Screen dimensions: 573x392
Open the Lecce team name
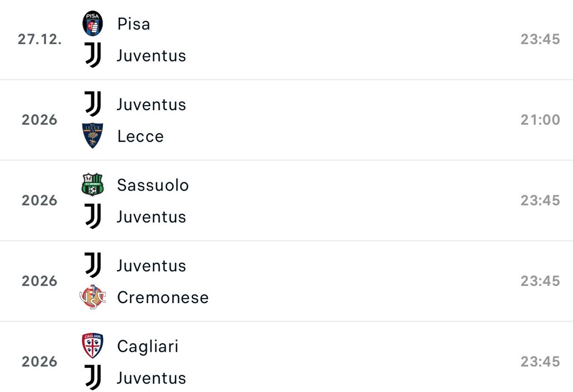click(140, 136)
